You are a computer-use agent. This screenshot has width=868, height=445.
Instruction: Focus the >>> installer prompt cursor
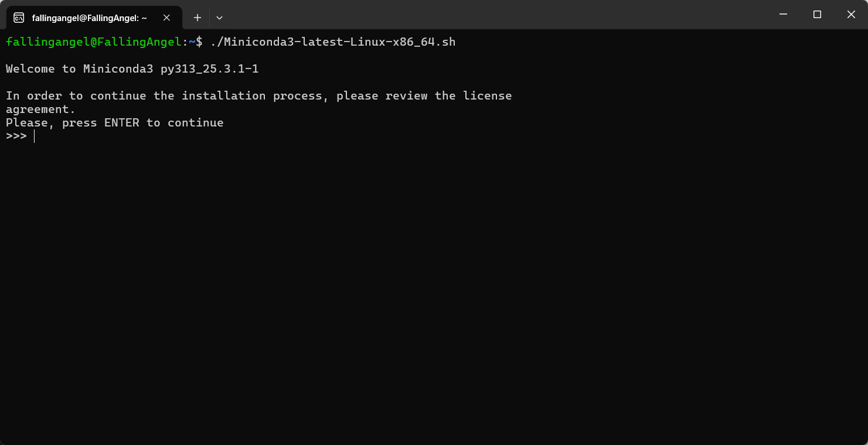34,136
